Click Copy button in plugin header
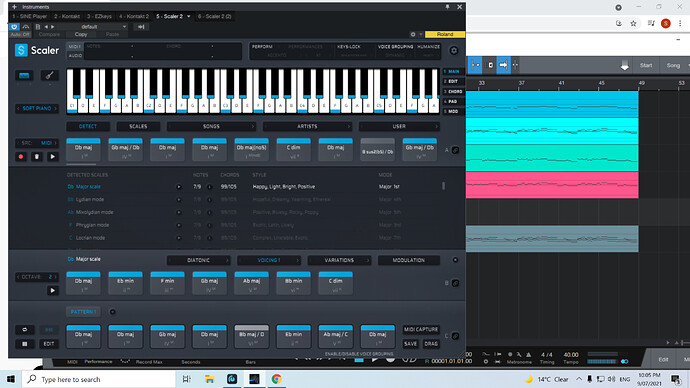This screenshot has height=388, width=690. point(81,34)
